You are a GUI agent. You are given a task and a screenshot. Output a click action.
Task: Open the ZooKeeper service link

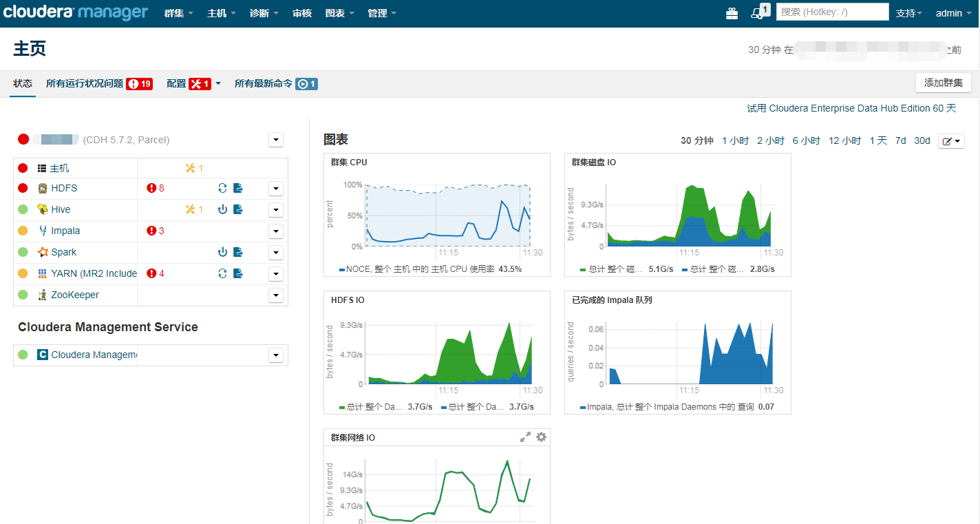(x=75, y=295)
